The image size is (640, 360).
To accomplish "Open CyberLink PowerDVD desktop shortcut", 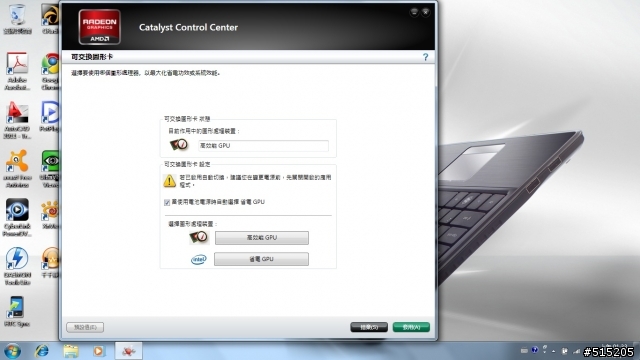I will tap(17, 217).
